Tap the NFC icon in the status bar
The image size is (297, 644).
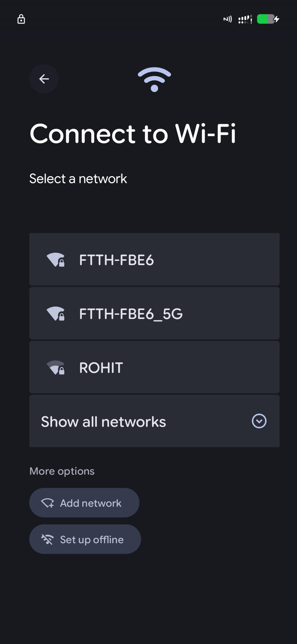point(228,19)
